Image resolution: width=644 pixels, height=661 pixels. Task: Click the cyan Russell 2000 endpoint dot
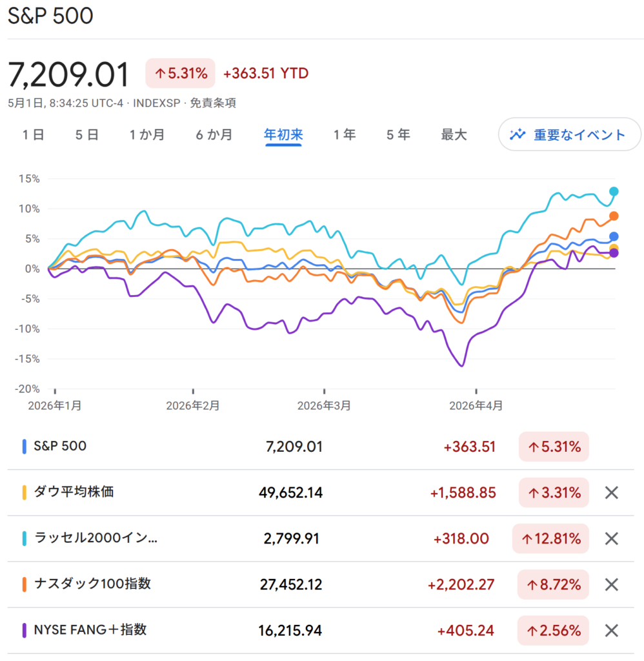(614, 191)
